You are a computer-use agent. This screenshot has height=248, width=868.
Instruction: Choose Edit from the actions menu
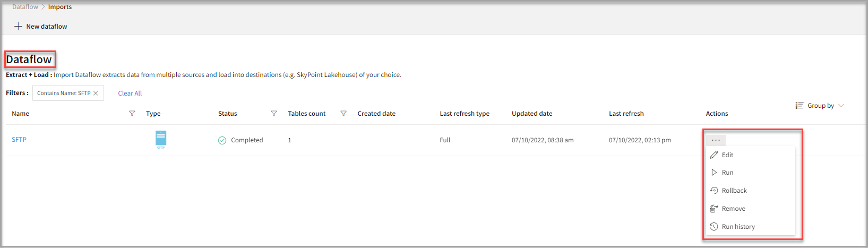727,155
